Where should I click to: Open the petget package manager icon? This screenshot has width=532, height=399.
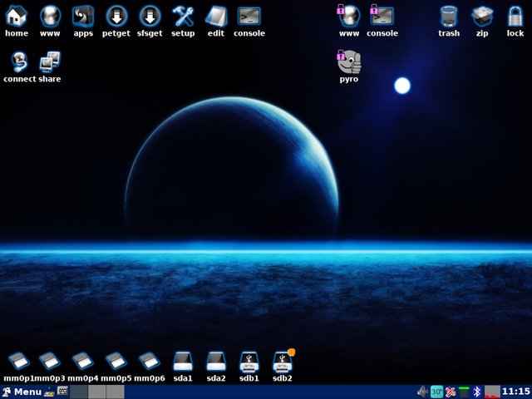(x=116, y=16)
